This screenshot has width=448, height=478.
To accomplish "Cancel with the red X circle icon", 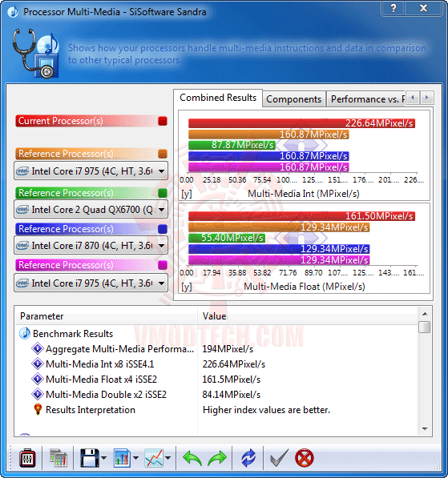I will [305, 458].
